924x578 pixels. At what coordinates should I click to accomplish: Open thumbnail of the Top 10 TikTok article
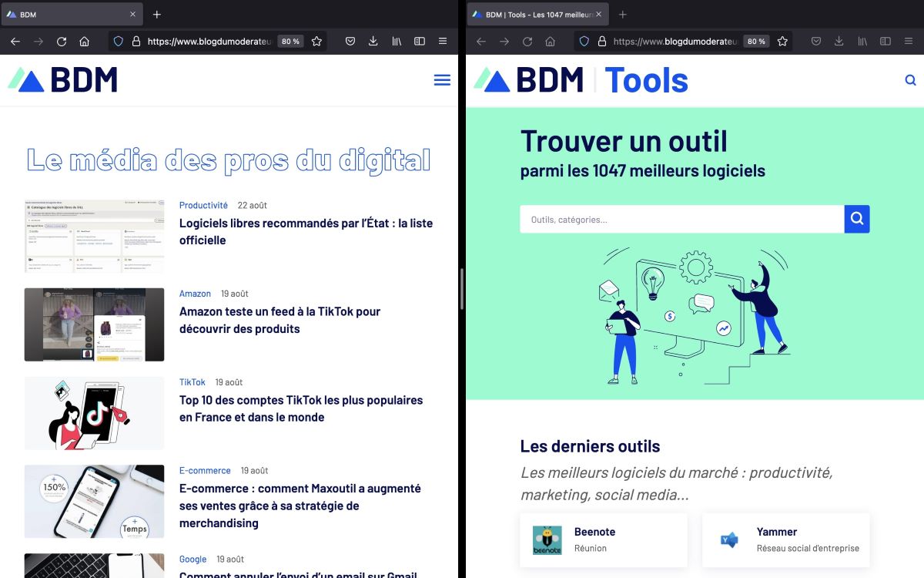point(94,413)
